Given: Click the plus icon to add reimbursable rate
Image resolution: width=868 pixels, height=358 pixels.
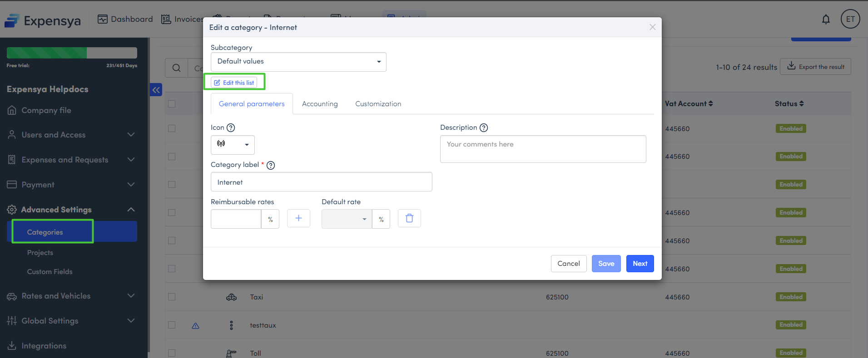Looking at the screenshot, I should point(298,218).
